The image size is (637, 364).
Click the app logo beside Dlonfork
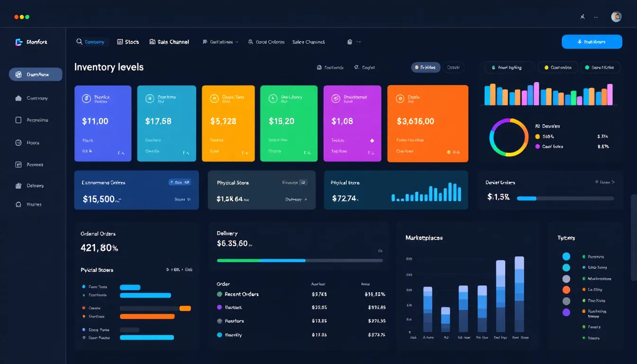19,42
